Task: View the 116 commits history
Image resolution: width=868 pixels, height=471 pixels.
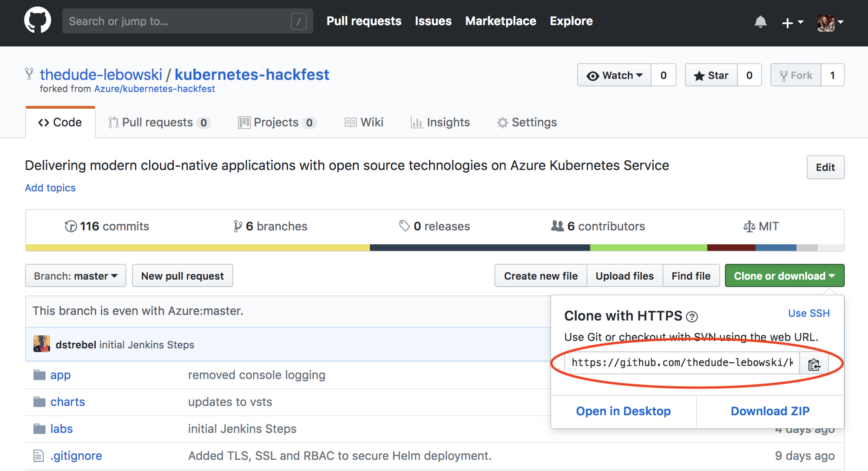Action: coord(107,226)
